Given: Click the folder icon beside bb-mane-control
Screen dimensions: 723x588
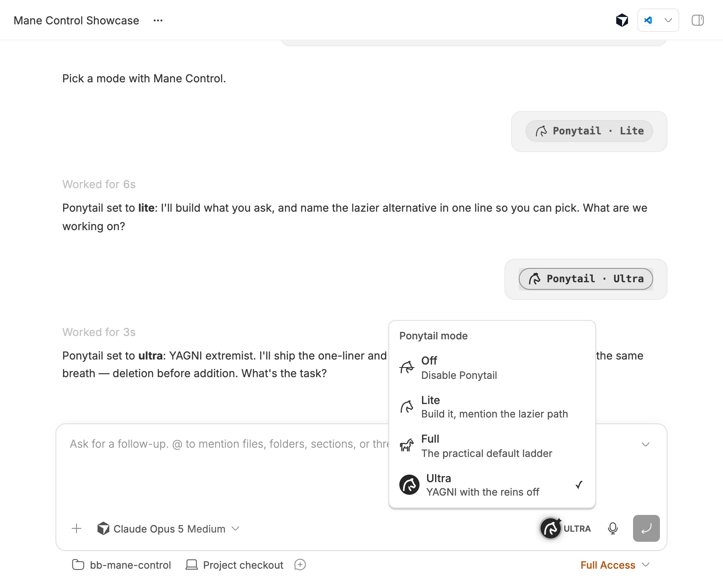Looking at the screenshot, I should (x=78, y=564).
